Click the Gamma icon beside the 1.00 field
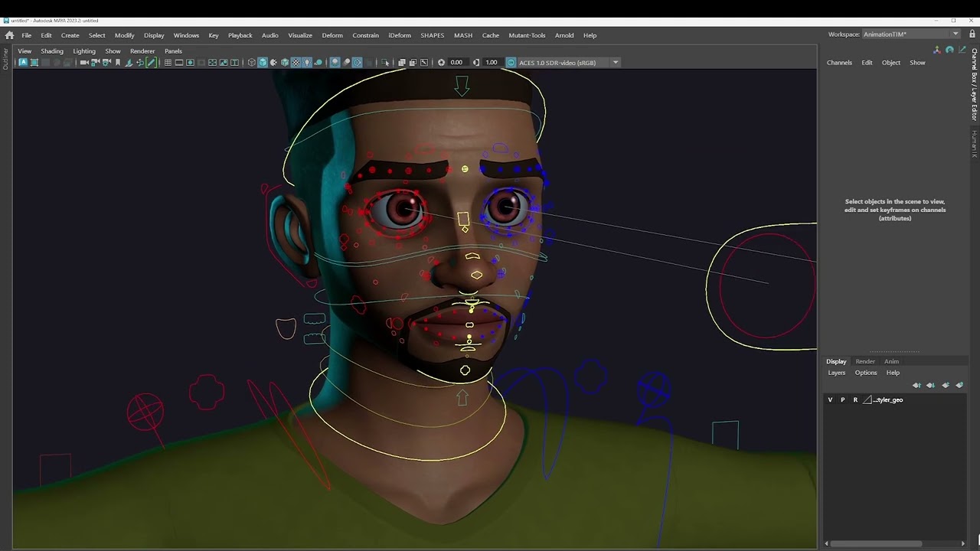This screenshot has height=551, width=980. [x=476, y=62]
